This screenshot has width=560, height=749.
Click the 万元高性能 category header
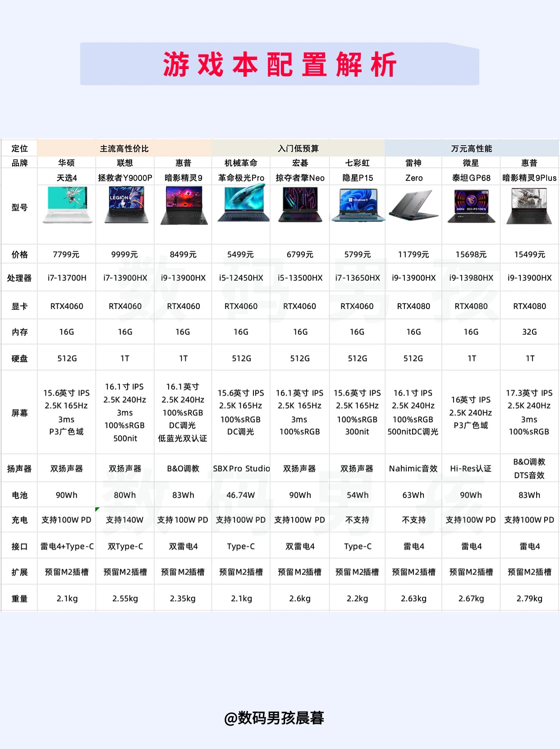coord(471,148)
